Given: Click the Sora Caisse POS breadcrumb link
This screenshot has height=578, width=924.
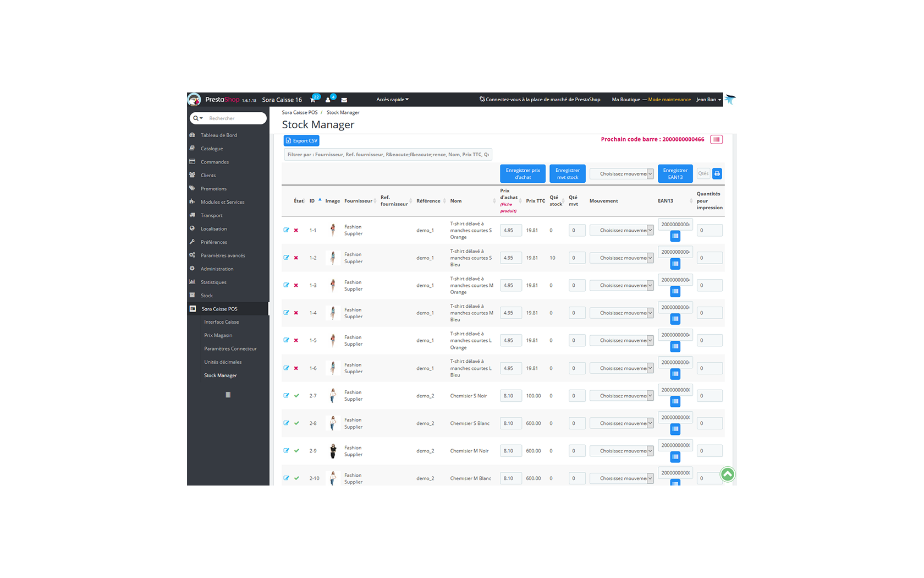Looking at the screenshot, I should click(x=300, y=112).
